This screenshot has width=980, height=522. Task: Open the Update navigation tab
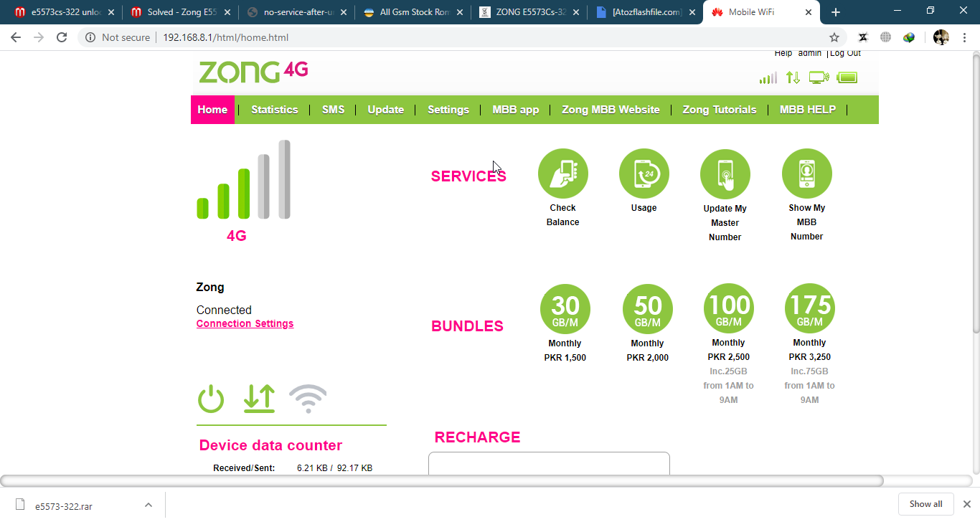click(386, 110)
